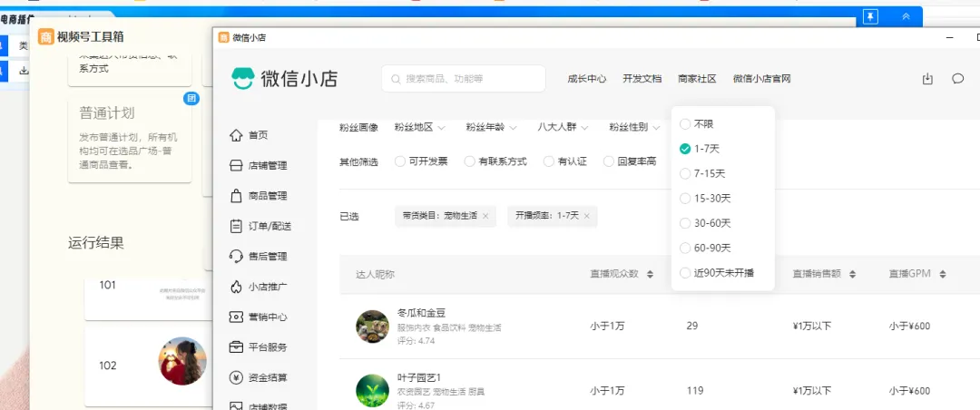The width and height of the screenshot is (980, 410).
Task: Open 订单/配送 in sidebar
Action: click(269, 226)
